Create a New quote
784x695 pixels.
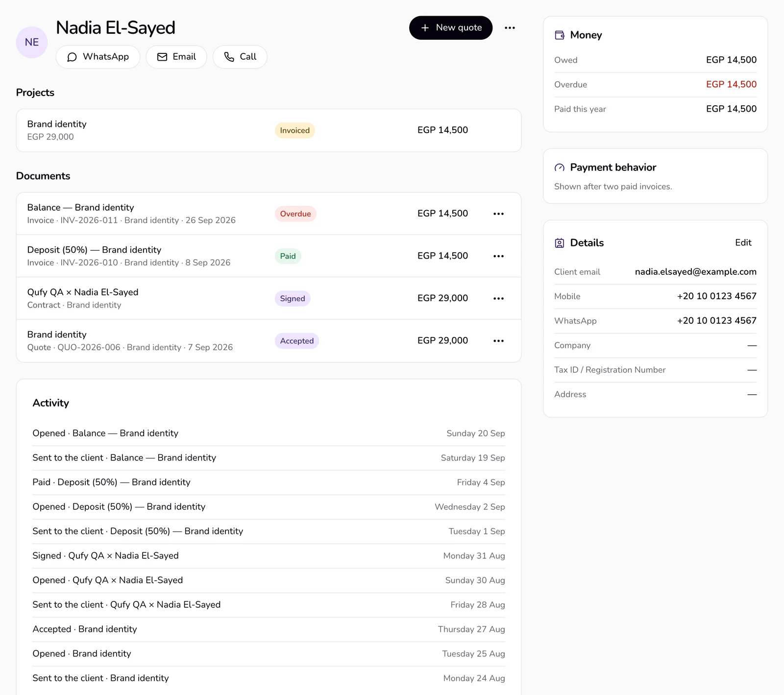pyautogui.click(x=451, y=28)
